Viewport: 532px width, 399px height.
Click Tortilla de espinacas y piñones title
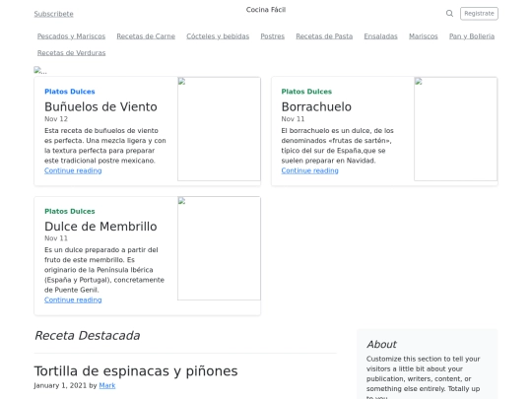136,371
